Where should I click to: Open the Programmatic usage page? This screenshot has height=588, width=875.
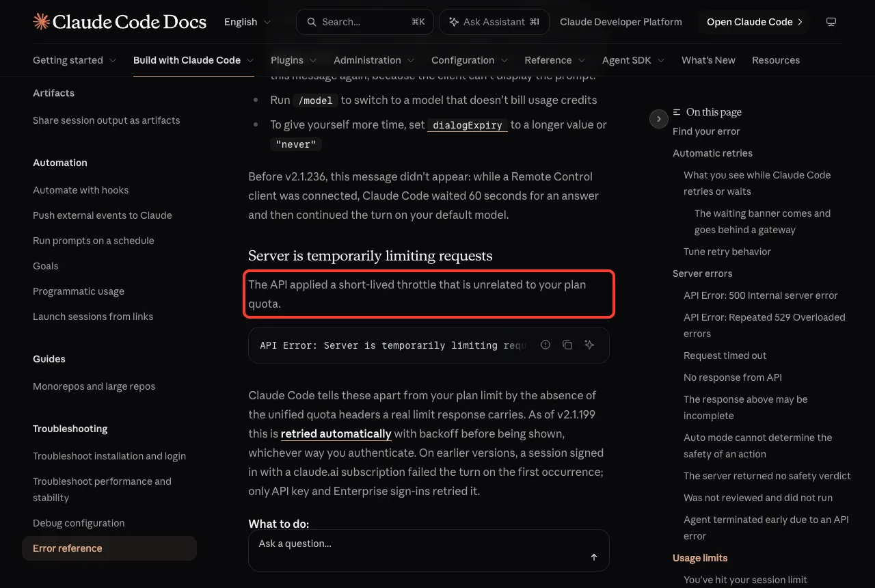(79, 291)
